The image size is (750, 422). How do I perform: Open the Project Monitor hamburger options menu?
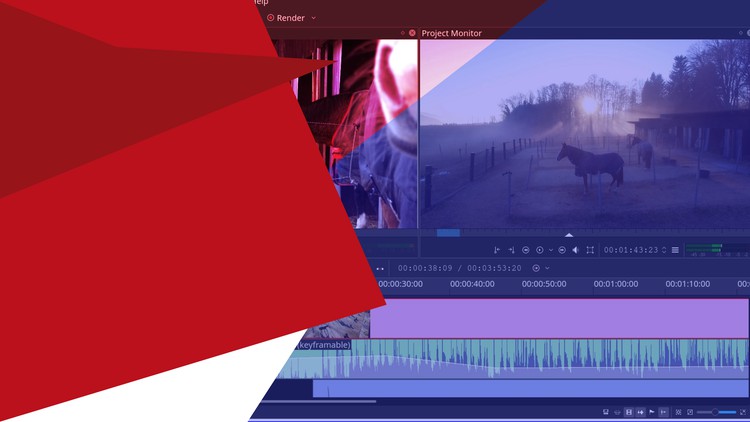pos(675,250)
